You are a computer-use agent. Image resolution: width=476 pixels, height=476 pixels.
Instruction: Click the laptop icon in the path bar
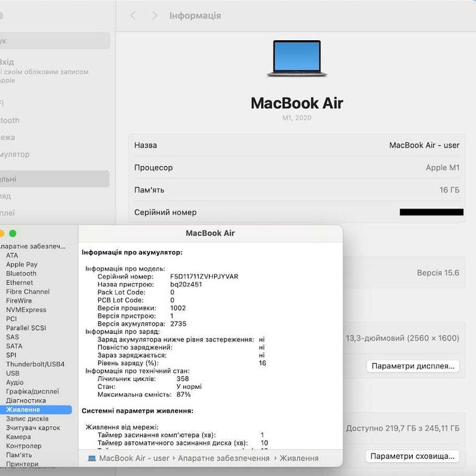tap(92, 458)
